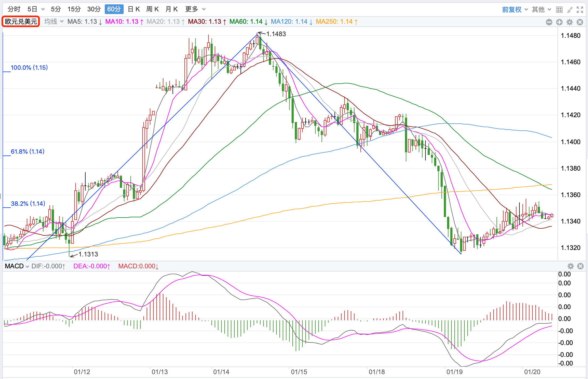588x379 pixels.
Task: Expand the 前复权 adjustment dropdown
Action: coord(515,10)
